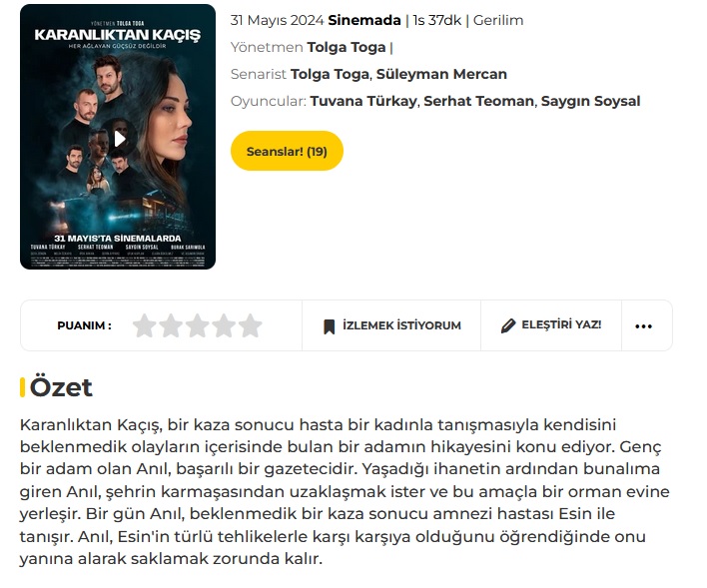This screenshot has width=707, height=588.
Task: Rate the movie four stars
Action: pos(224,325)
